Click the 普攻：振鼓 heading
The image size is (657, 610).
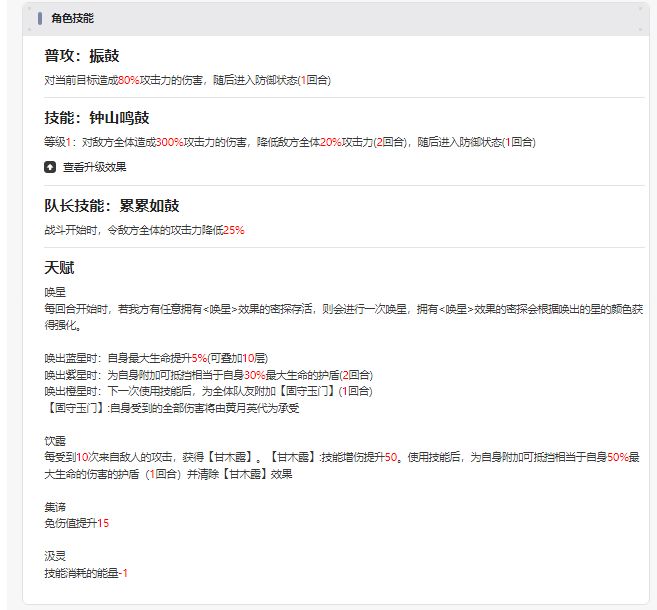coord(82,56)
